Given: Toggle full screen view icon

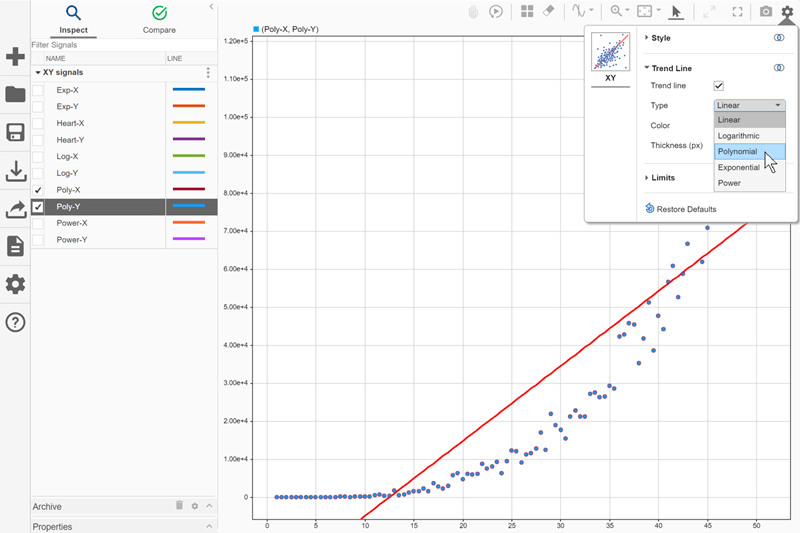Looking at the screenshot, I should coord(737,12).
